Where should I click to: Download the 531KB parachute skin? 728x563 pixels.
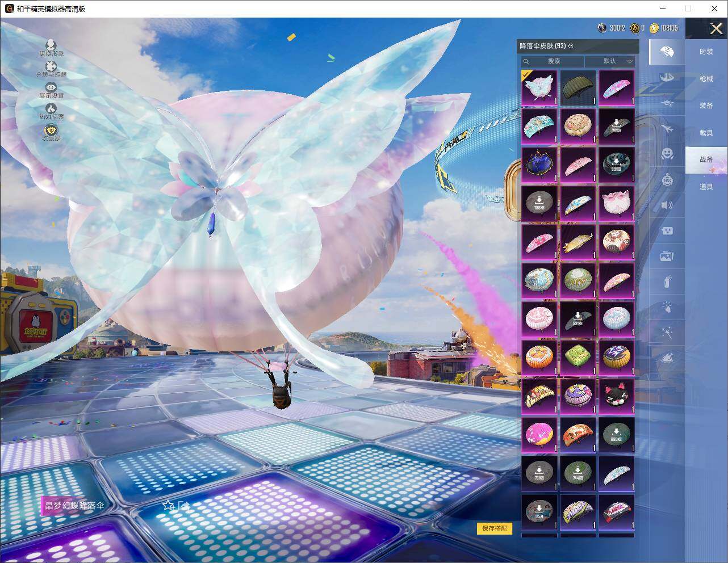pos(578,319)
